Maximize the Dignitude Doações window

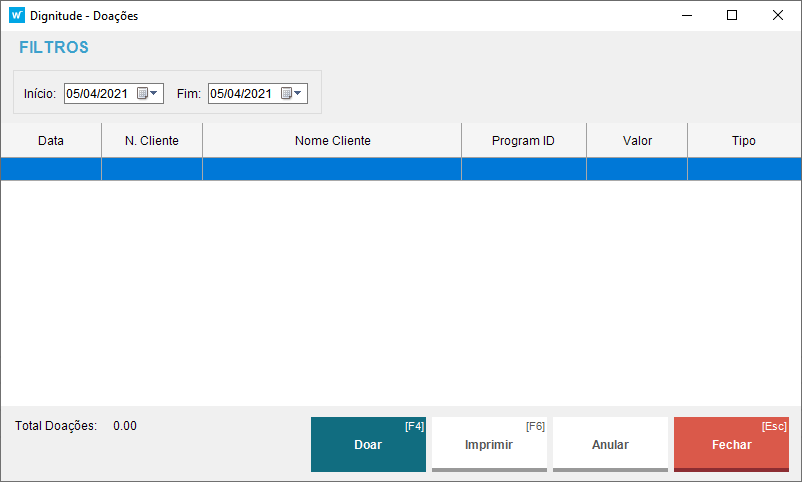(x=732, y=16)
